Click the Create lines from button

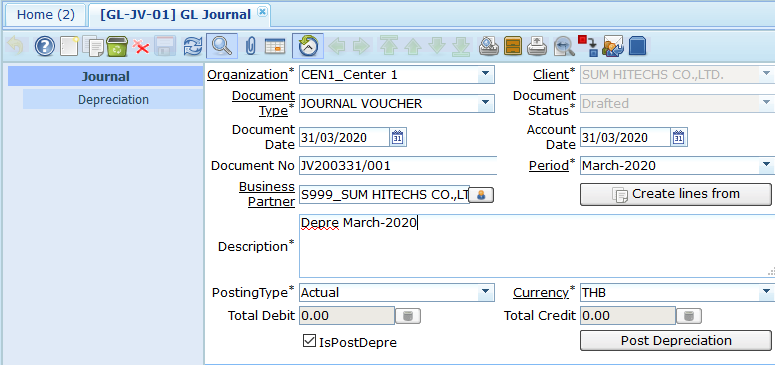tap(675, 194)
